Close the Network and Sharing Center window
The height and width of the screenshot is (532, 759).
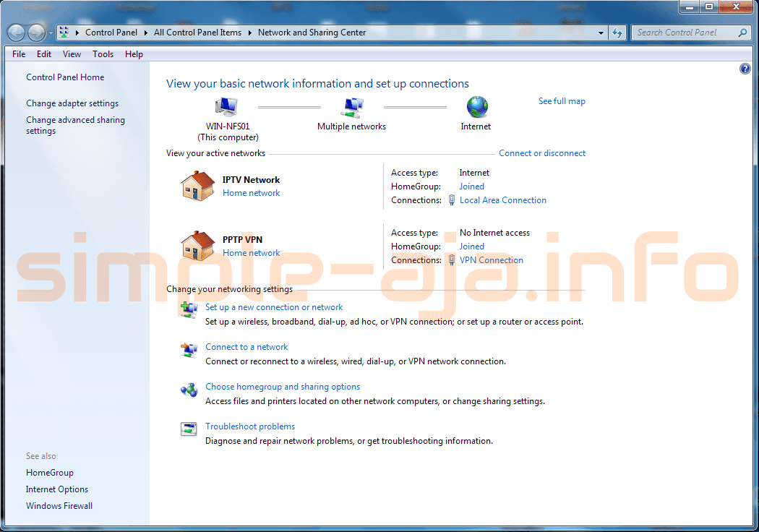click(736, 7)
